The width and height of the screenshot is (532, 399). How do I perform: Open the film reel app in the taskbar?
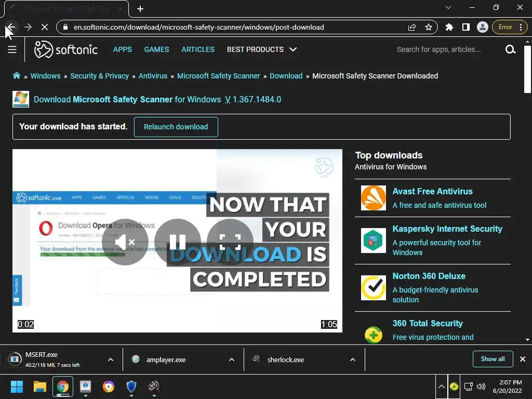154,387
